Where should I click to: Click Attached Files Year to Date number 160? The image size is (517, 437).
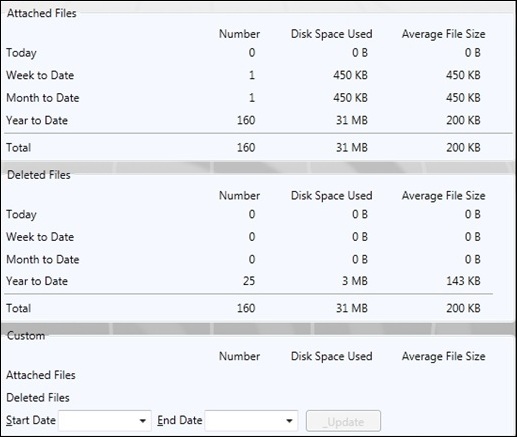[246, 120]
